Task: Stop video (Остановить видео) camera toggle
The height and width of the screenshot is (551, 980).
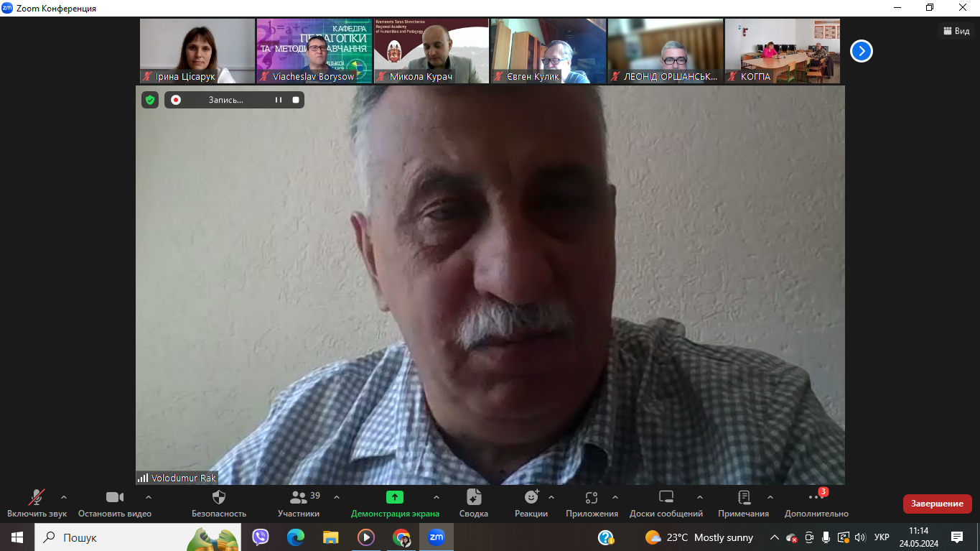Action: pos(115,498)
